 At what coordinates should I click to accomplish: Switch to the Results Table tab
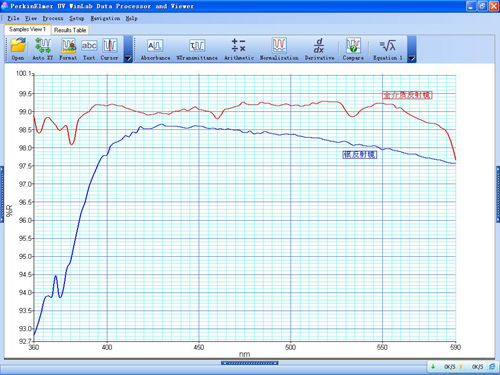(70, 30)
